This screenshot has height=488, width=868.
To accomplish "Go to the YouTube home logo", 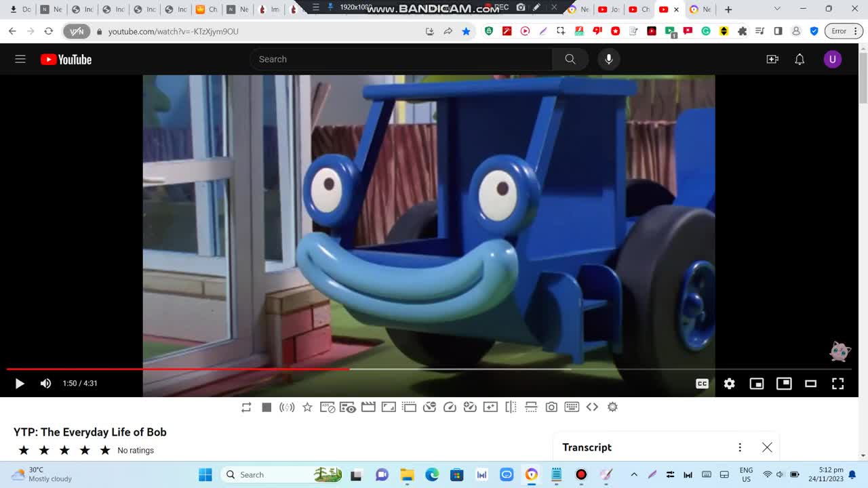I will (66, 60).
